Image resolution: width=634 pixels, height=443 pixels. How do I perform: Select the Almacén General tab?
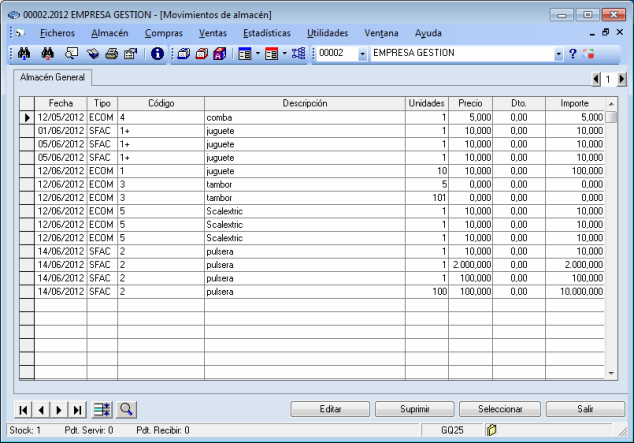[53, 77]
